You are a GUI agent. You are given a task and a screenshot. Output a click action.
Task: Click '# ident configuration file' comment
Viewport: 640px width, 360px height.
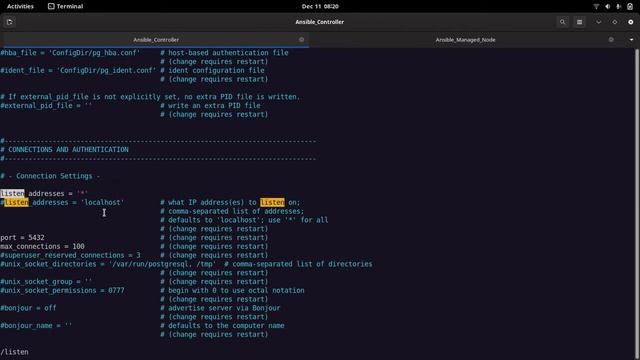click(212, 71)
